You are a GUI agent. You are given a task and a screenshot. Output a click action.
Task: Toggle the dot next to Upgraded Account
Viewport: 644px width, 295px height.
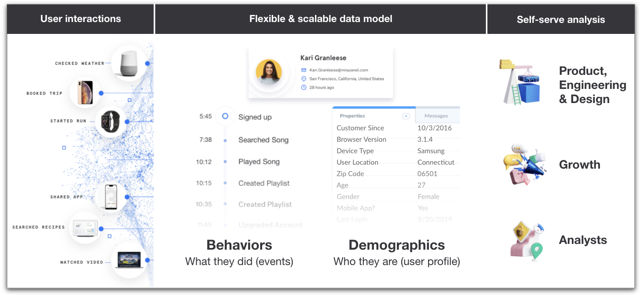(x=225, y=225)
